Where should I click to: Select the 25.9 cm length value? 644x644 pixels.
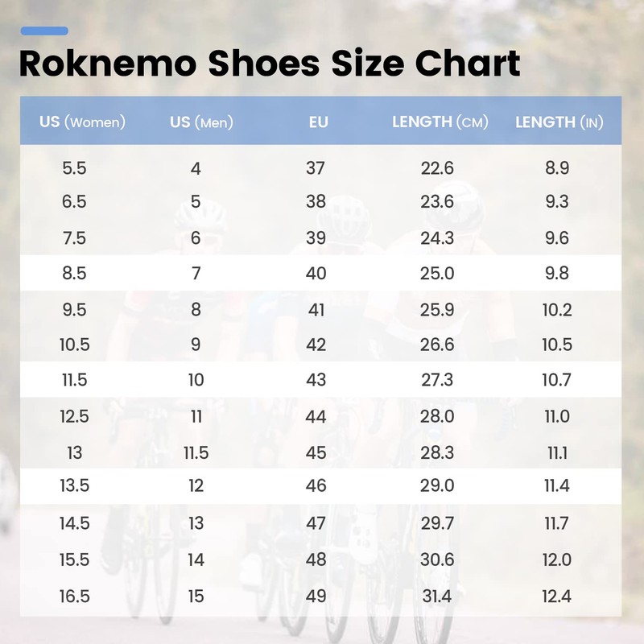437,309
